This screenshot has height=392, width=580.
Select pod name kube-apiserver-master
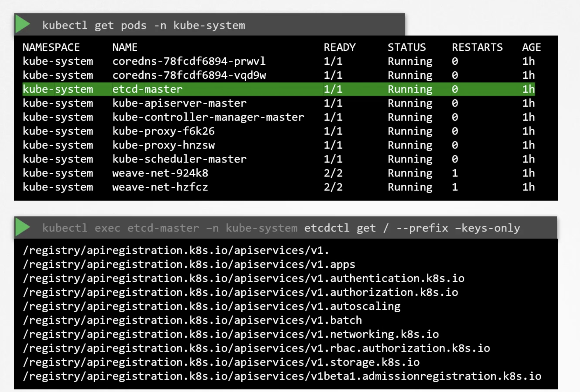pyautogui.click(x=179, y=103)
